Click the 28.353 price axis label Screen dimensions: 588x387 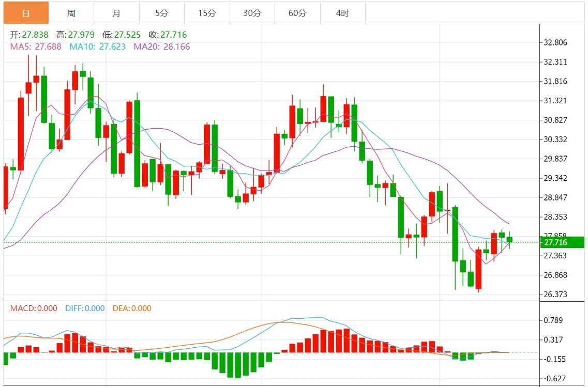[x=555, y=217]
